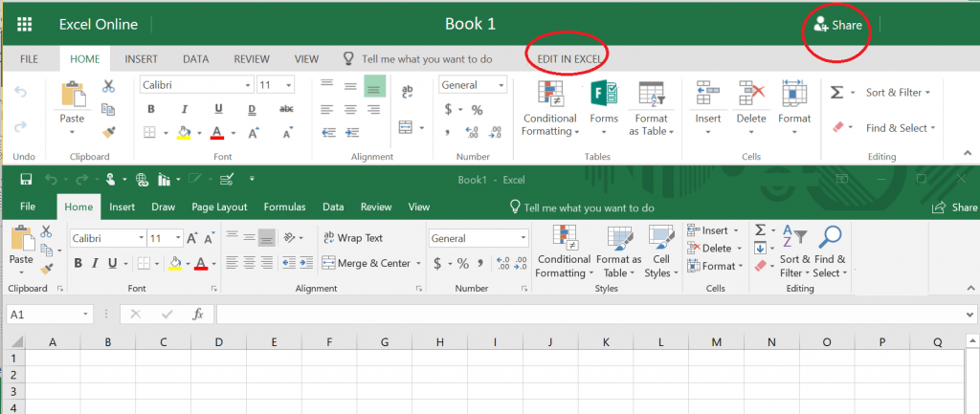Click Merge & Center in desktop Excel
980x414 pixels.
pos(372,264)
